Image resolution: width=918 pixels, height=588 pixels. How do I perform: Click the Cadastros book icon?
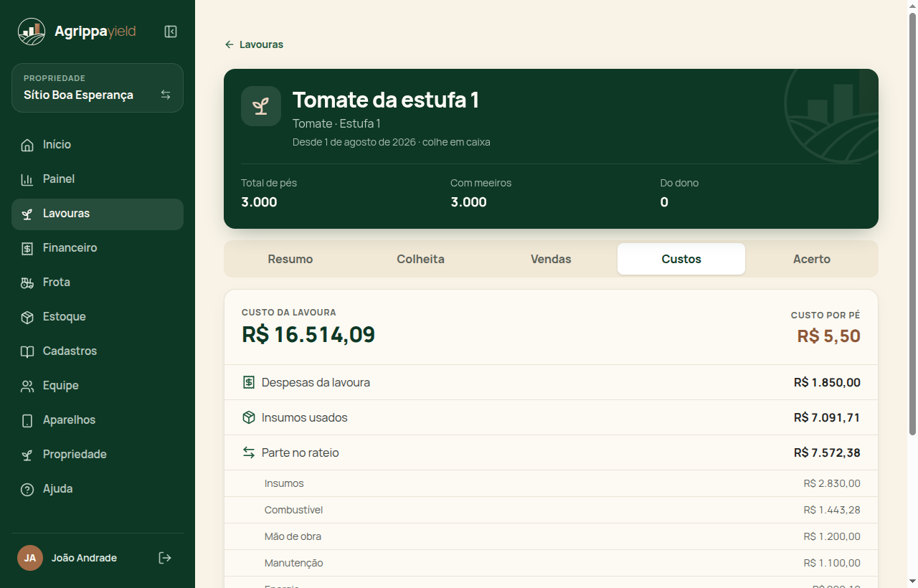tap(27, 351)
